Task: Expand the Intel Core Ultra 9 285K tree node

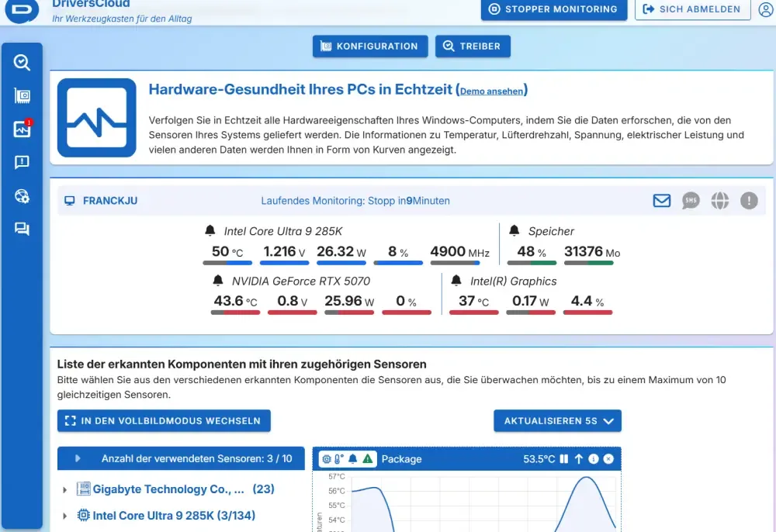Action: coord(65,516)
